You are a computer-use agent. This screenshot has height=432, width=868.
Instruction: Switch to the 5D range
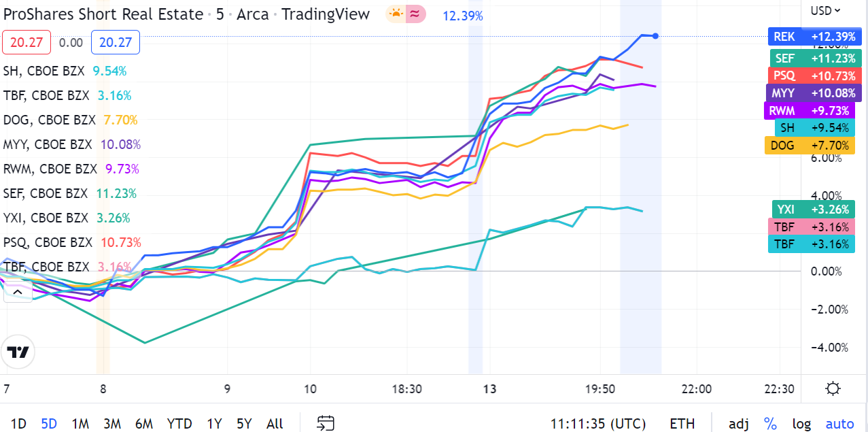point(49,423)
